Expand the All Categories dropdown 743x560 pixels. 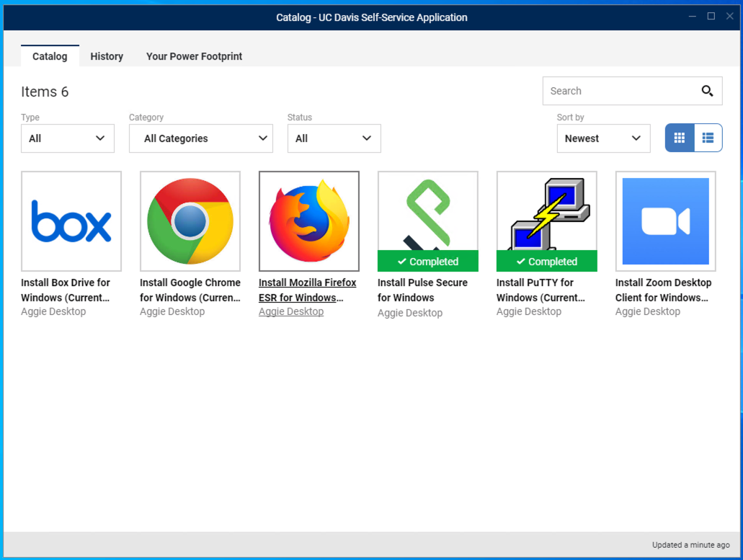tap(200, 138)
